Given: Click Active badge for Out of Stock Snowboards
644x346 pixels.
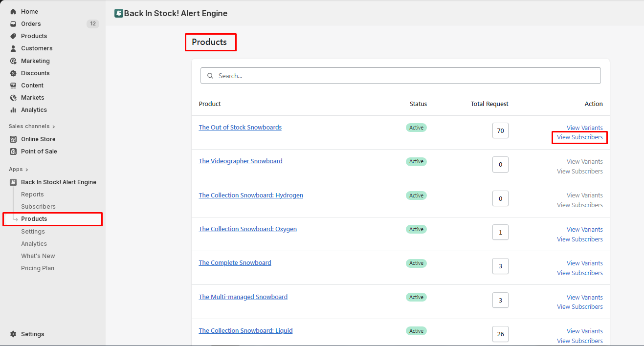Looking at the screenshot, I should 416,128.
